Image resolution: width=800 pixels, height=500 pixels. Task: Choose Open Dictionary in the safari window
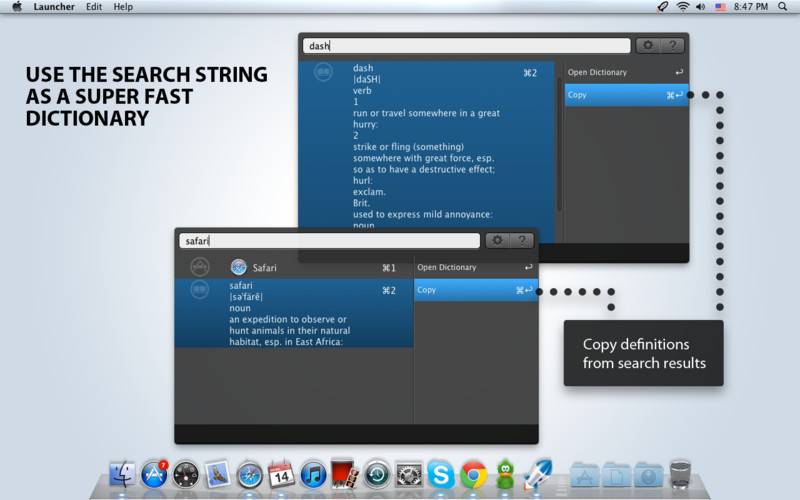[x=476, y=267]
